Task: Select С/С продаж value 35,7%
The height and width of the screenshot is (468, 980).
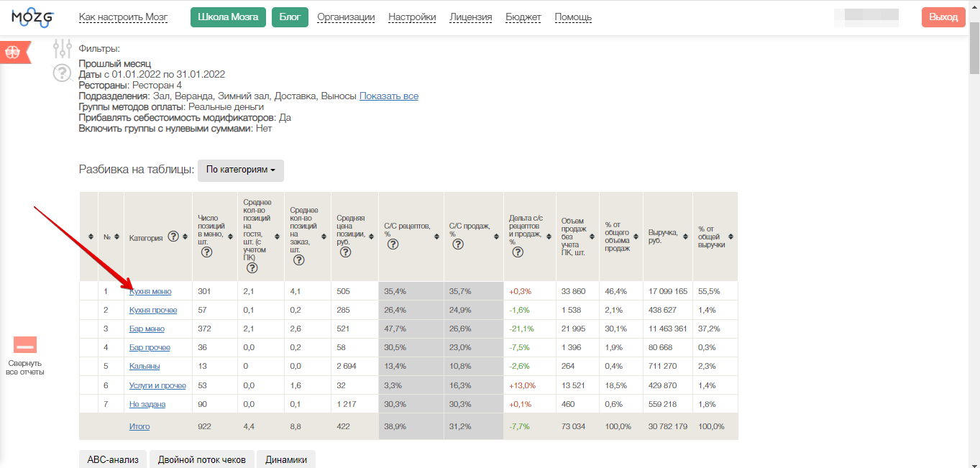Action: tap(460, 291)
